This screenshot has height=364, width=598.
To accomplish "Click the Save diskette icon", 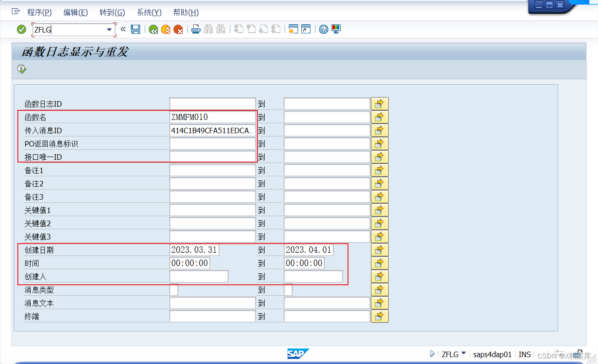I will 136,29.
